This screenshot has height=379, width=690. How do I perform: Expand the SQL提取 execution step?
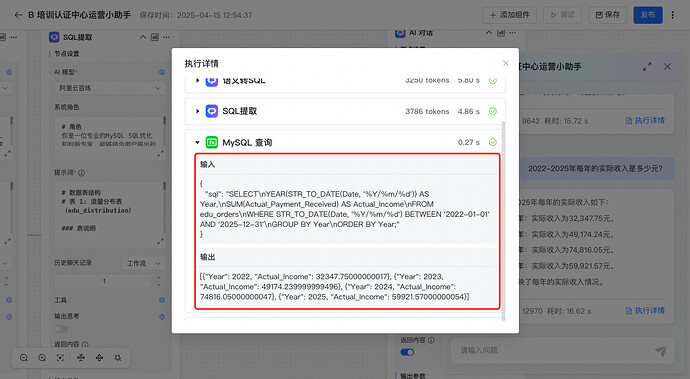pyautogui.click(x=198, y=111)
